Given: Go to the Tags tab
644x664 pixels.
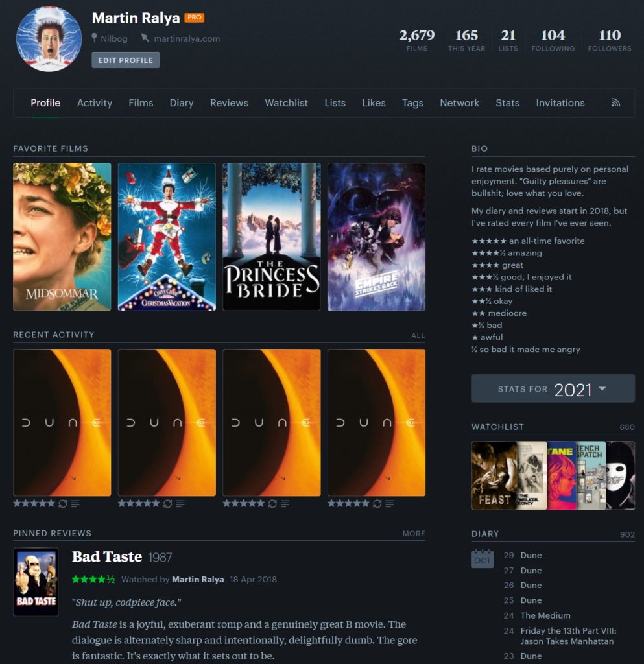Looking at the screenshot, I should click(413, 103).
